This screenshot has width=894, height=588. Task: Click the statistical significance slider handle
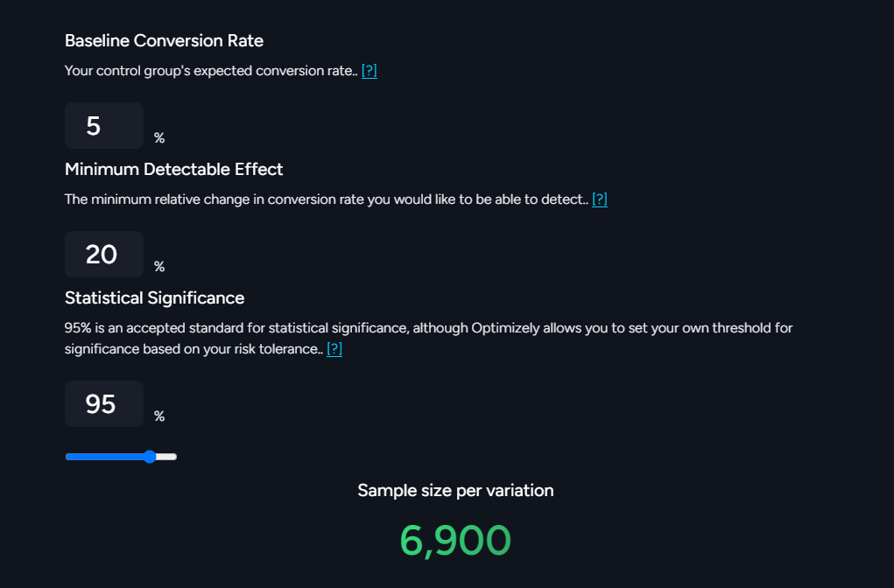150,457
